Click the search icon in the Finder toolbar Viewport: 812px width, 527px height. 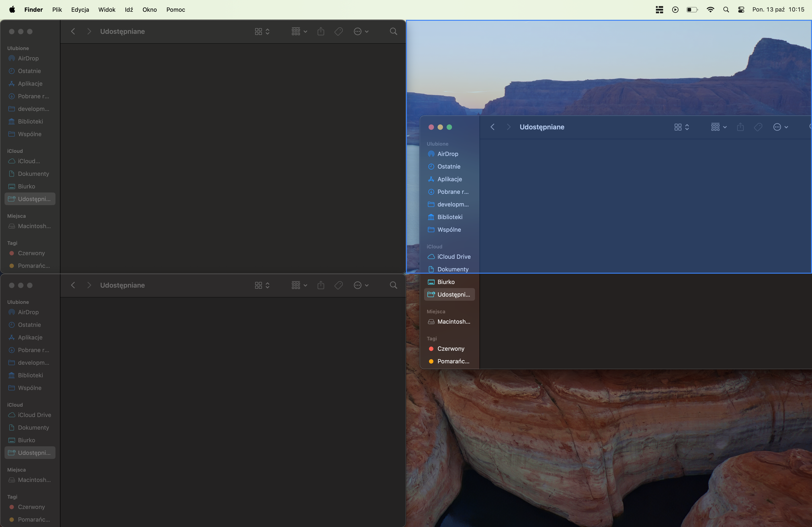[393, 31]
